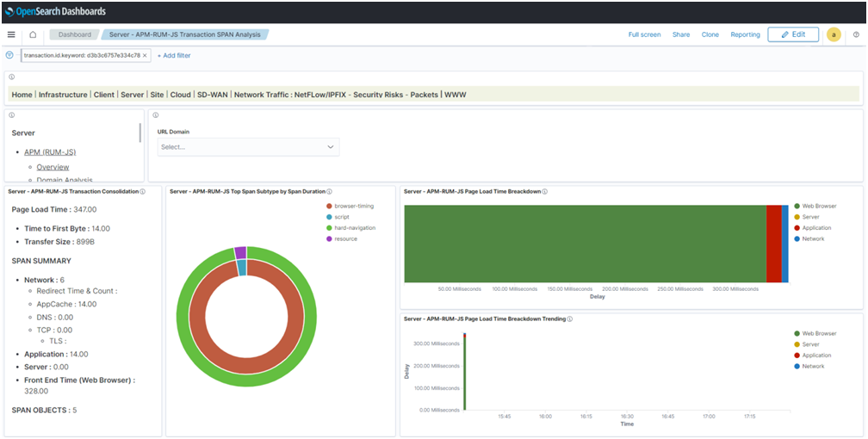Click the 'SPAN OBJECTS : 5' text
The image size is (868, 439).
coord(44,411)
